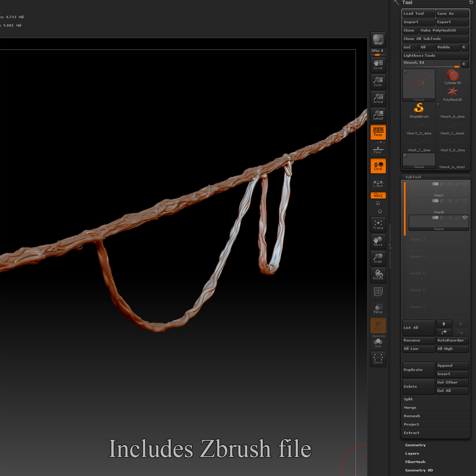This screenshot has width=476, height=476.
Task: Click R button next to VinesA slider
Action: pos(465,64)
